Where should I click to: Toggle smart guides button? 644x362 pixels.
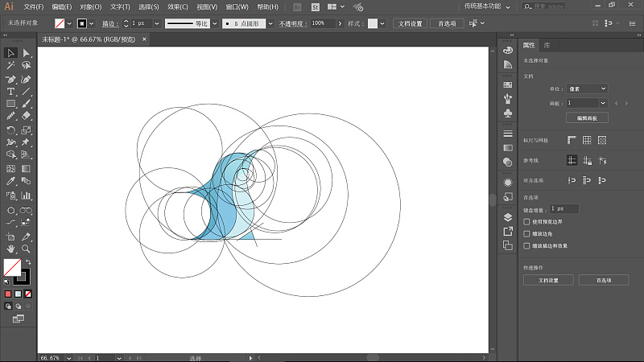[602, 160]
